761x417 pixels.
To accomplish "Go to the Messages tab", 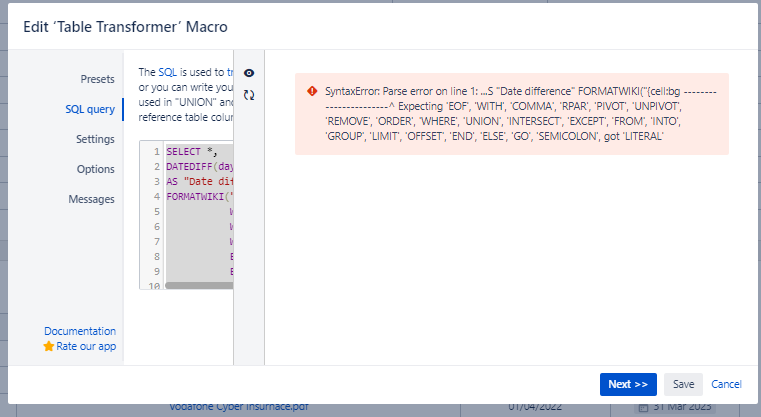I will (91, 200).
